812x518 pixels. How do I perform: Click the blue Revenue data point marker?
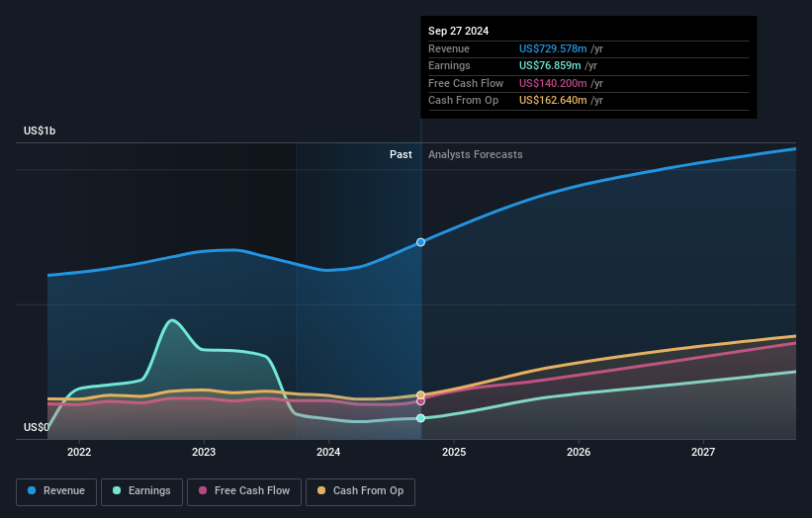pyautogui.click(x=421, y=242)
